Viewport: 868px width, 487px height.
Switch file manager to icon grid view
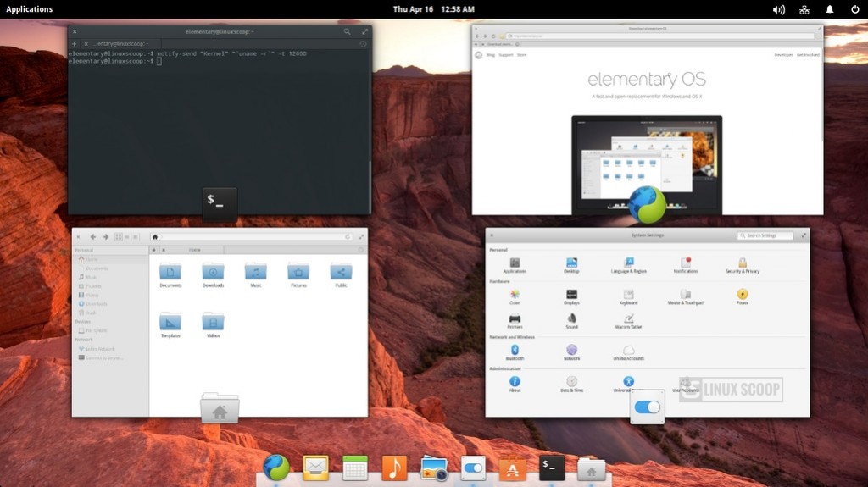click(x=118, y=237)
